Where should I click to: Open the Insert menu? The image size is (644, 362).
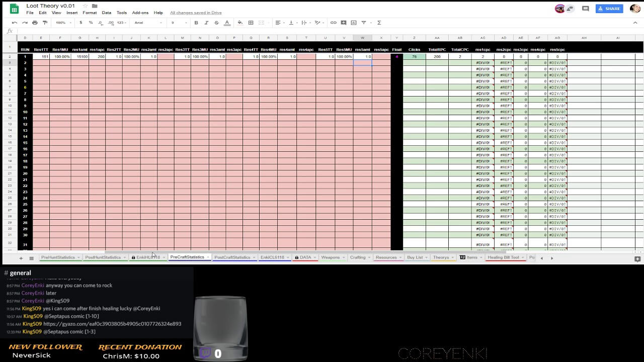pyautogui.click(x=72, y=13)
